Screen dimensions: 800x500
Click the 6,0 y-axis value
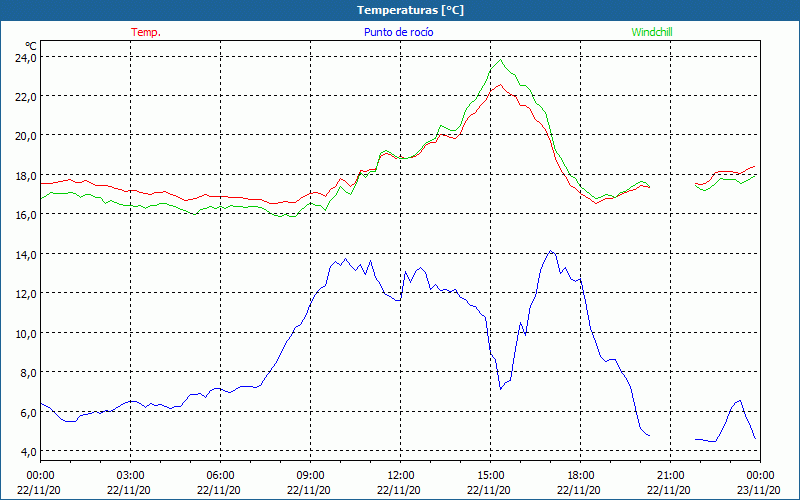tap(27, 412)
